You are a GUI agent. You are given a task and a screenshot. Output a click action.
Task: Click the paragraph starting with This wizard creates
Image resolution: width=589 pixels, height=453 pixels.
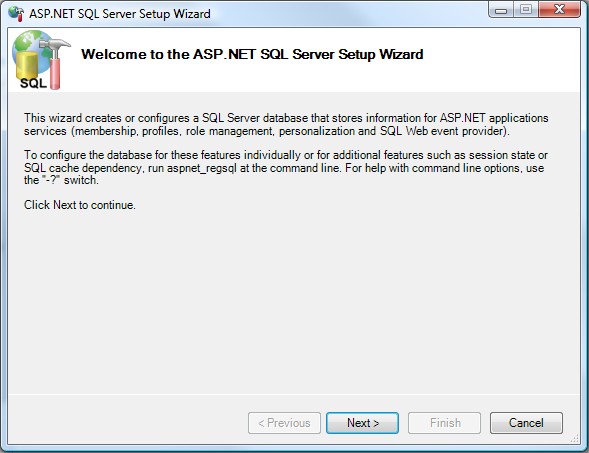tap(286, 124)
